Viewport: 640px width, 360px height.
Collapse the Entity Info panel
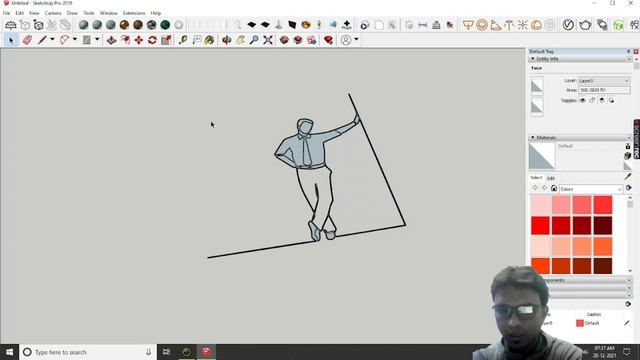(x=533, y=59)
